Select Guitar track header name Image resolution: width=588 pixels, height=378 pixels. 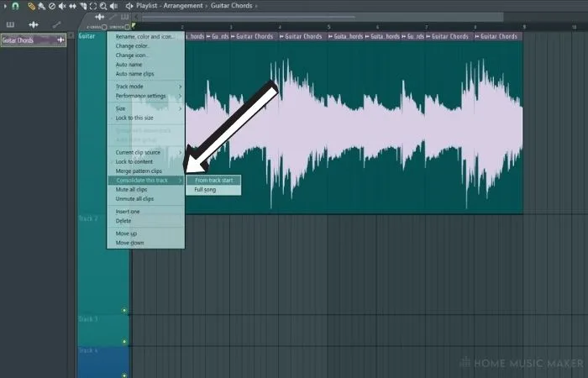pyautogui.click(x=87, y=36)
